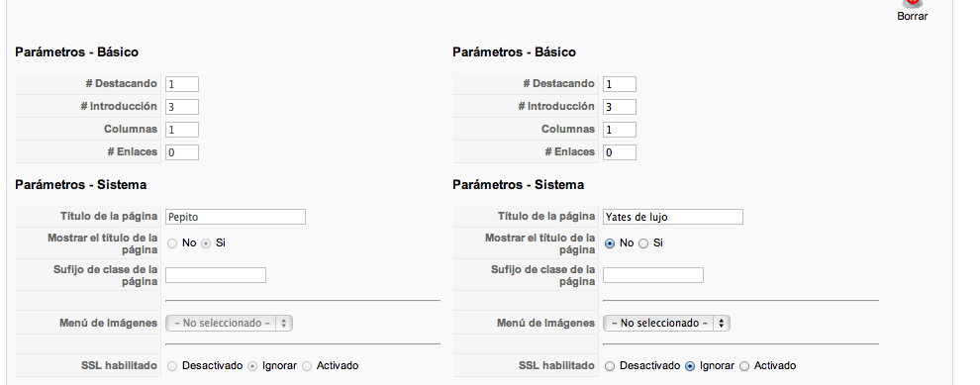Click the right Columnas input box
Image resolution: width=980 pixels, height=385 pixels.
pyautogui.click(x=620, y=130)
